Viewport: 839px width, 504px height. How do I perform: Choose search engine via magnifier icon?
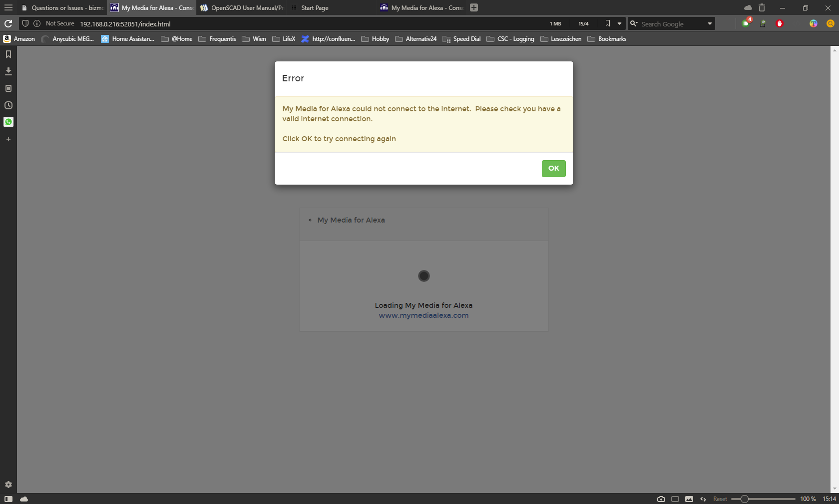pyautogui.click(x=634, y=23)
